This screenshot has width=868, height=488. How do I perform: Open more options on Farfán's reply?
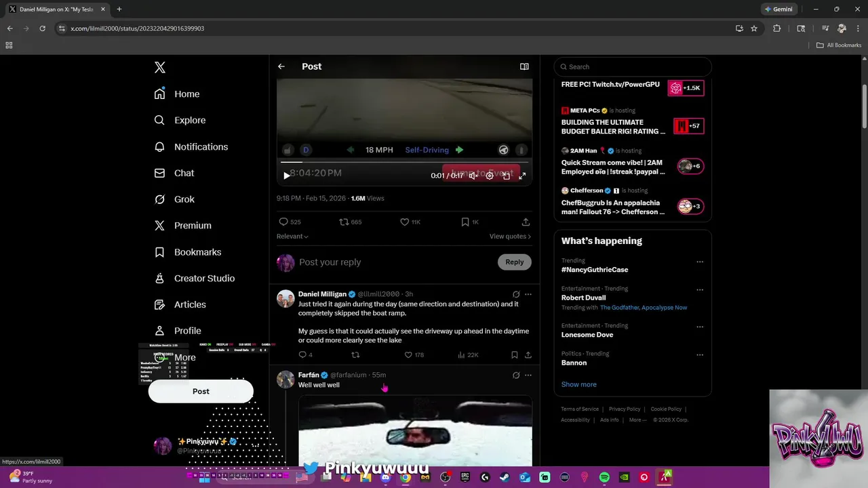coord(528,375)
